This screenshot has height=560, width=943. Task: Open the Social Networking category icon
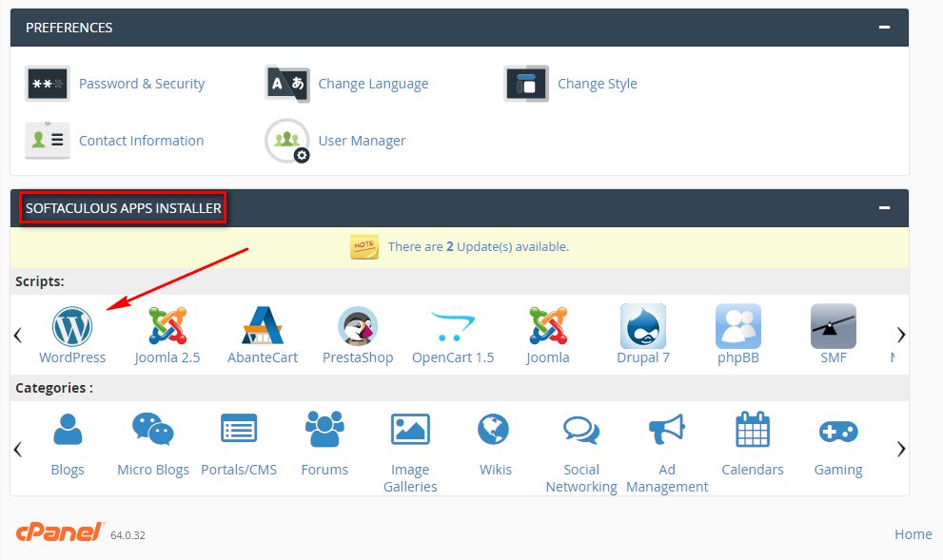point(581,430)
